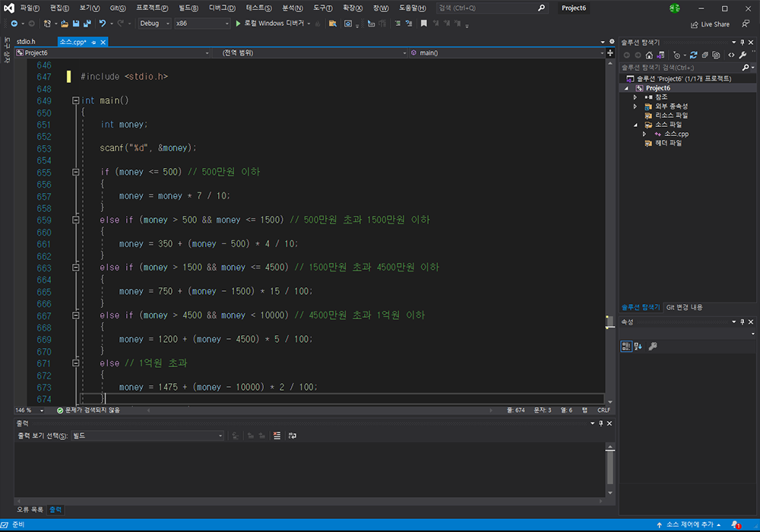
Task: Expand the 외부 종속성 node
Action: coord(635,106)
